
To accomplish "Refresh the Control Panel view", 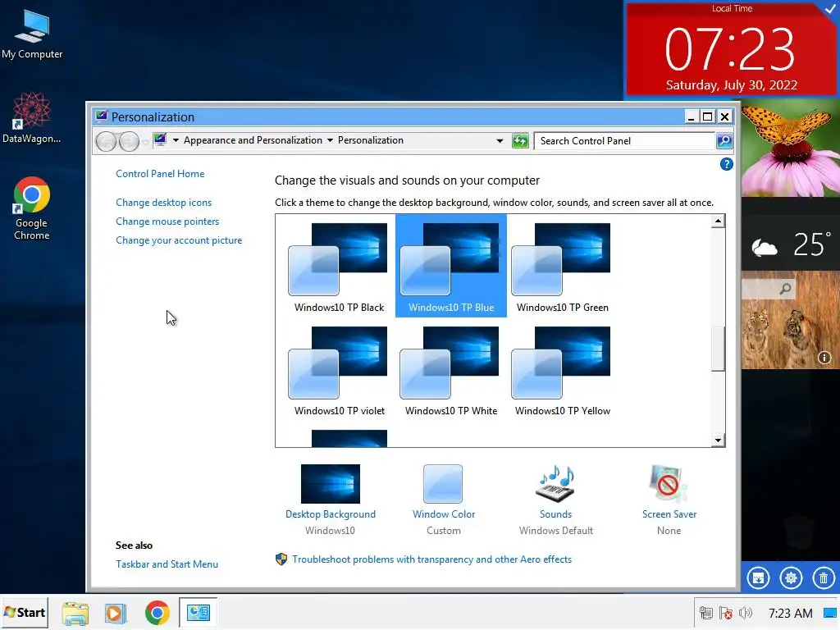I will point(520,141).
